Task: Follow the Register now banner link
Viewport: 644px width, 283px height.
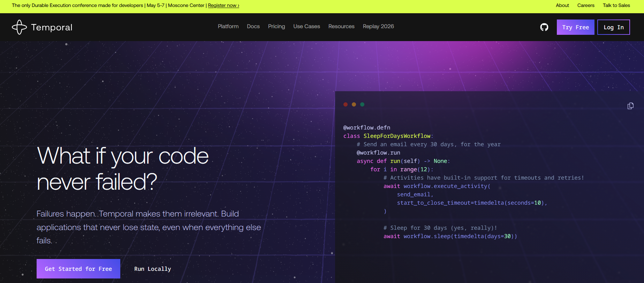Action: click(223, 6)
